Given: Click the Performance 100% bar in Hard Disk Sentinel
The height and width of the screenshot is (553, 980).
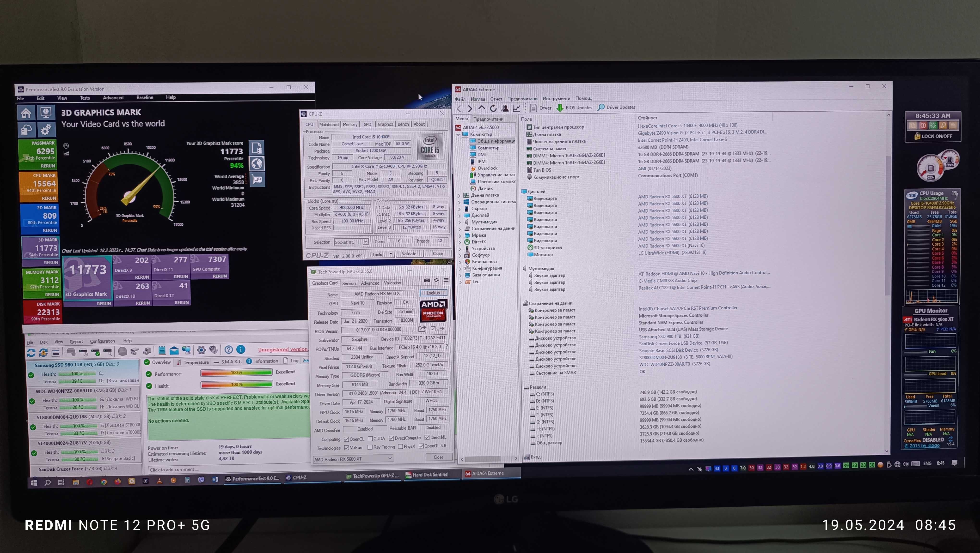Looking at the screenshot, I should [237, 373].
